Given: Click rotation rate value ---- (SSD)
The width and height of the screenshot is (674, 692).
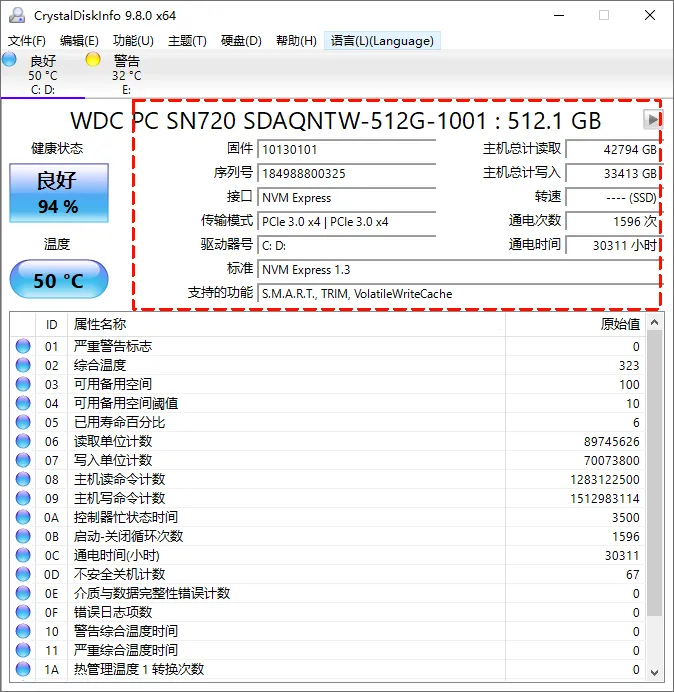Looking at the screenshot, I should (x=613, y=198).
